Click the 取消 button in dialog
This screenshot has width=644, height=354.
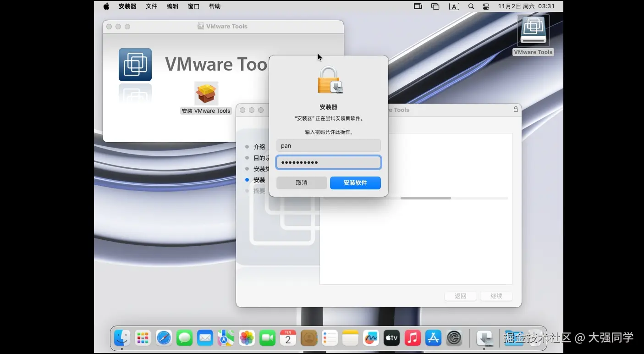(x=302, y=183)
